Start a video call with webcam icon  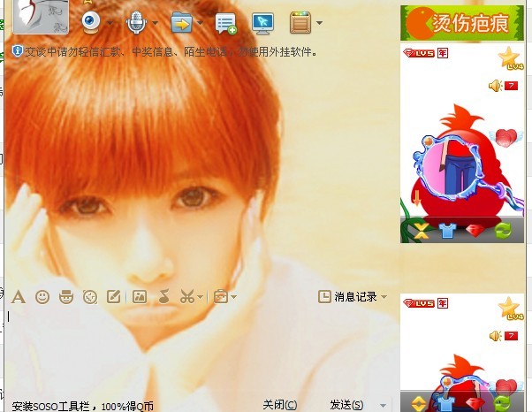[x=91, y=22]
